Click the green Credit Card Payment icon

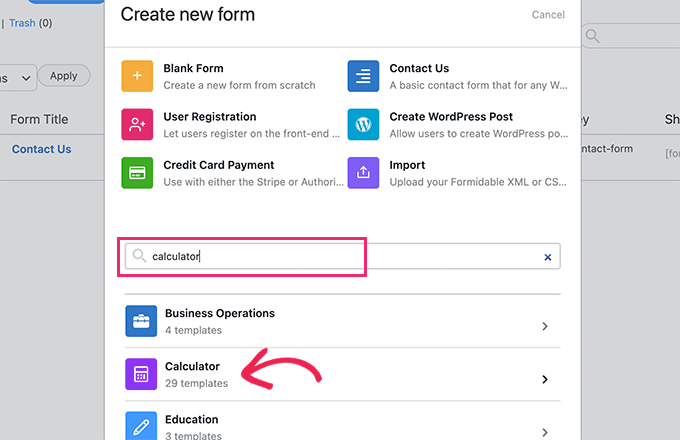click(x=138, y=173)
